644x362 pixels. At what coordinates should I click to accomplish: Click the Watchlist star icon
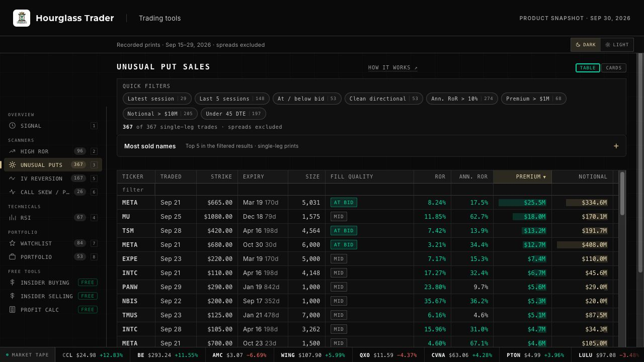coord(12,243)
